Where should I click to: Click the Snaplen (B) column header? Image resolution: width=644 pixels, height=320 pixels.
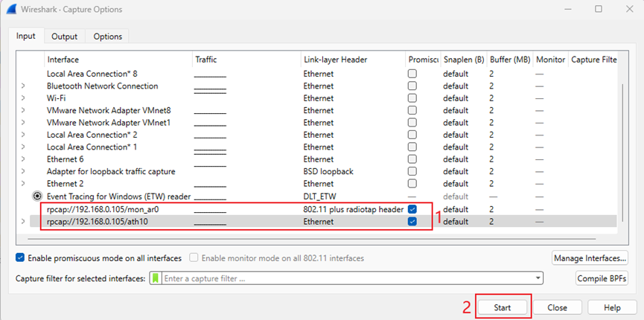(x=464, y=60)
